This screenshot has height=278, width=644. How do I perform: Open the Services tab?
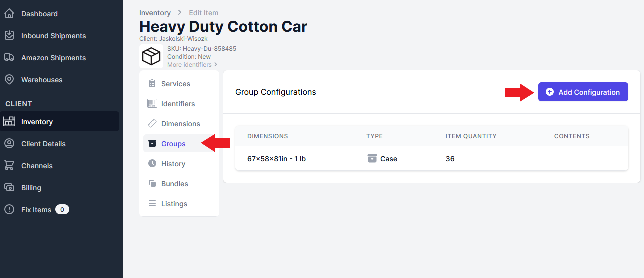point(175,84)
